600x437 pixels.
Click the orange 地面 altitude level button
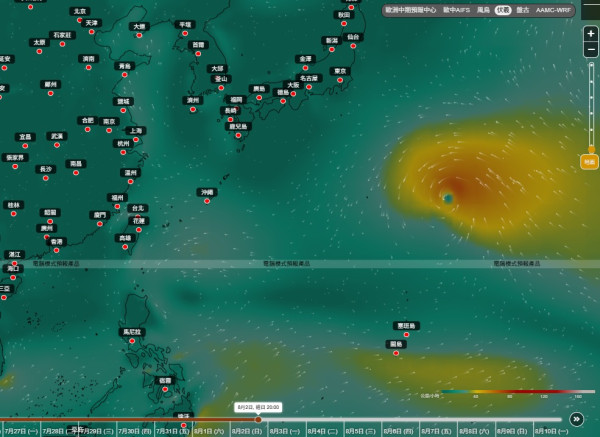[589, 162]
